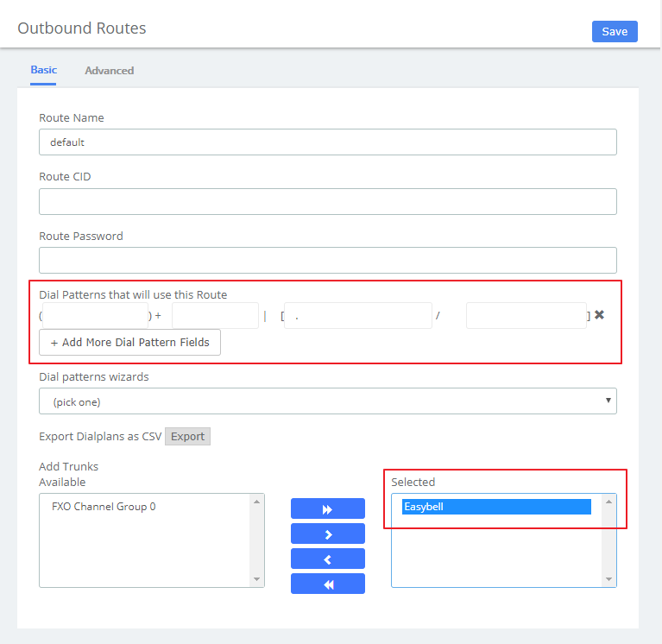Select the Basic tab

pyautogui.click(x=43, y=70)
